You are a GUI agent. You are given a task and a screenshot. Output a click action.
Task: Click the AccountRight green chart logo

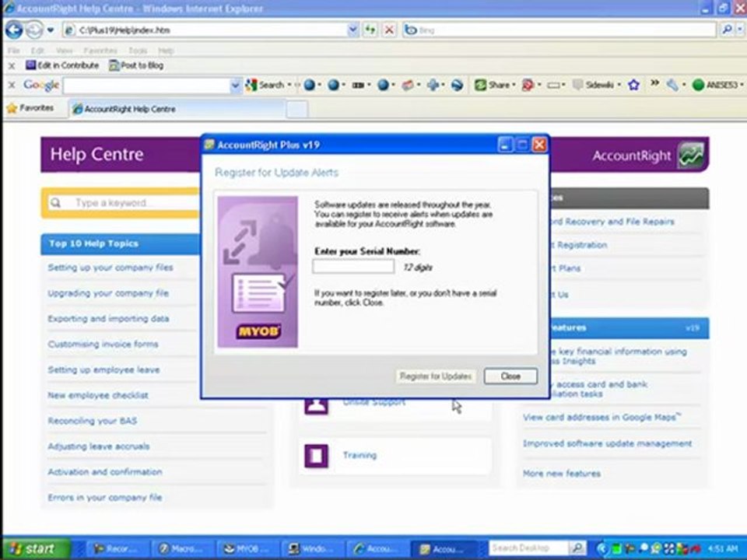[x=691, y=156]
